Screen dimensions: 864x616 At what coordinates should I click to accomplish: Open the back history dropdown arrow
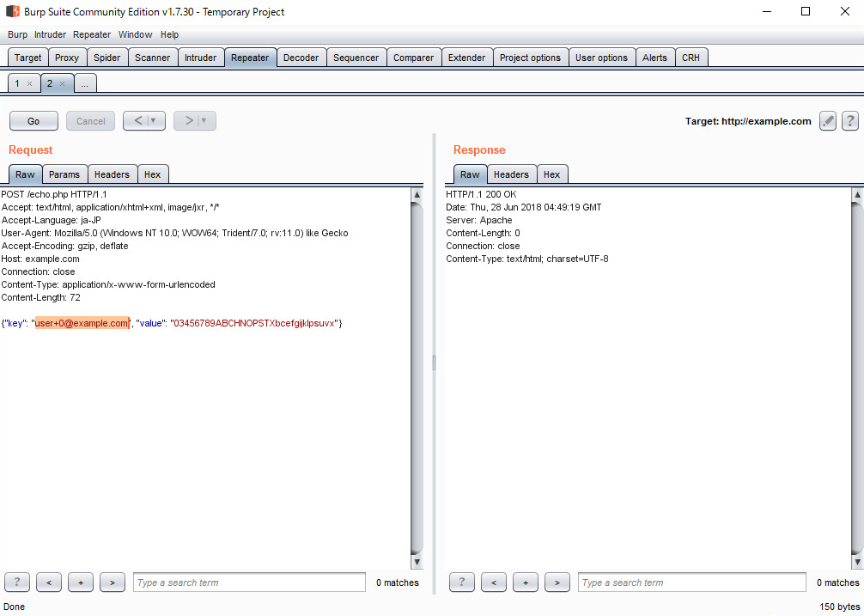[154, 120]
